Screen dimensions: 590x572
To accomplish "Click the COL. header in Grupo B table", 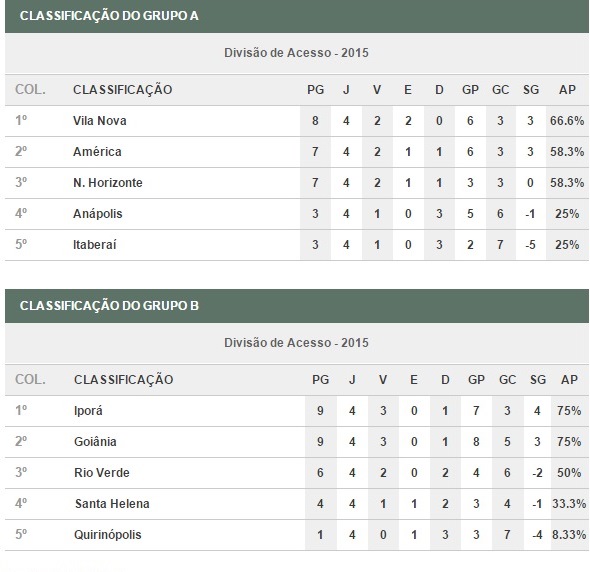I will tap(30, 380).
